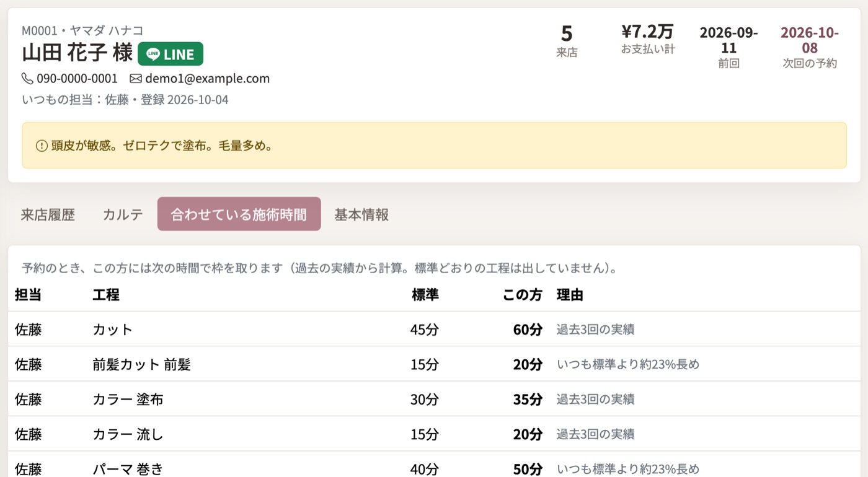The width and height of the screenshot is (868, 477).
Task: Click 40分 standard time for パーマ 巻き
Action: (425, 469)
